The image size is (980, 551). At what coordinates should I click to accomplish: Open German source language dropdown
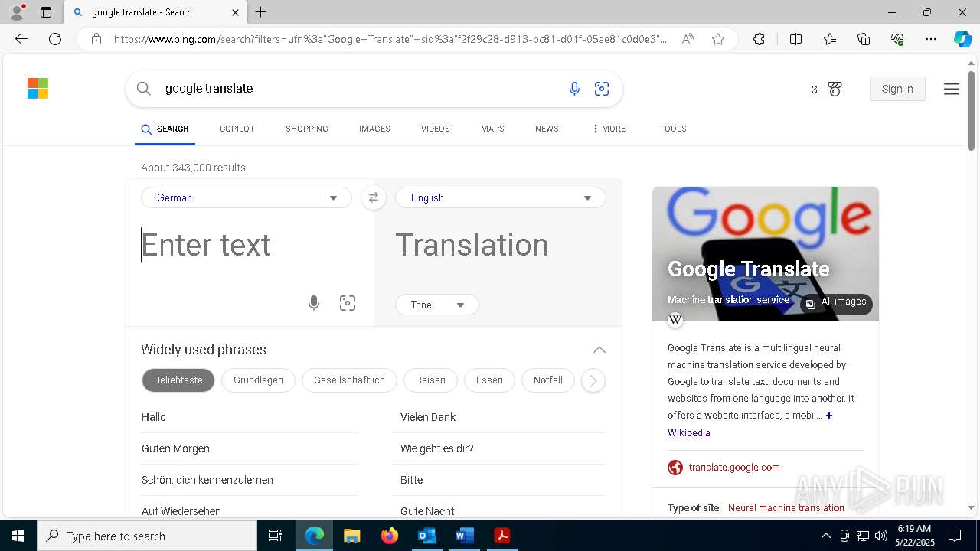[247, 197]
